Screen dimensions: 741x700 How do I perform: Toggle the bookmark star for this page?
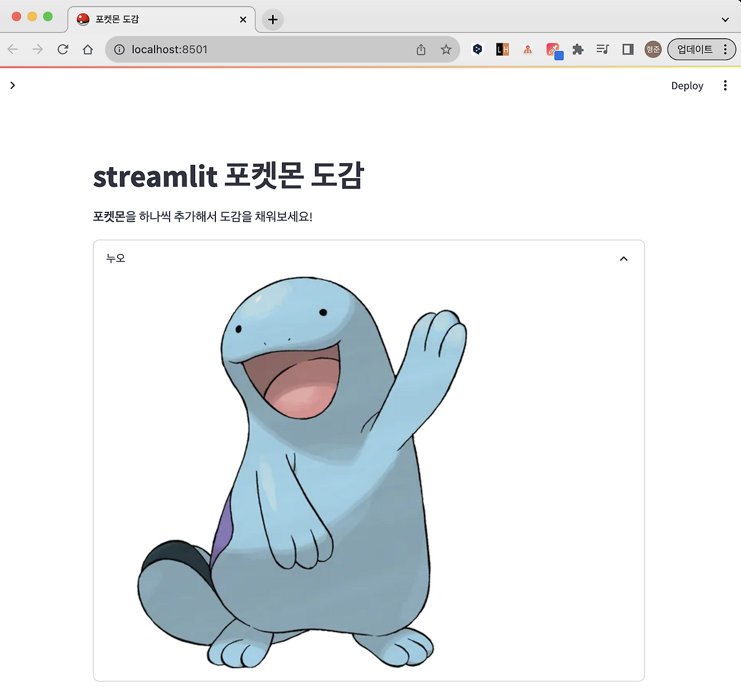tap(446, 49)
